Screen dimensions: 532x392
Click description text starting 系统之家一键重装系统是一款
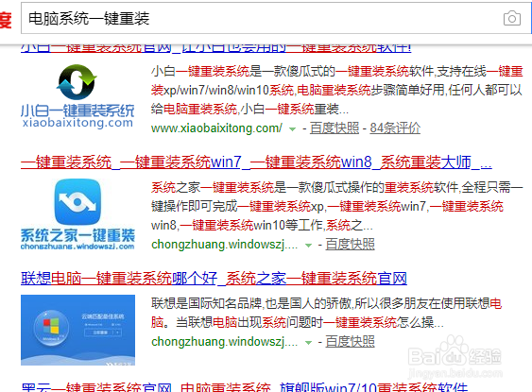click(x=337, y=206)
